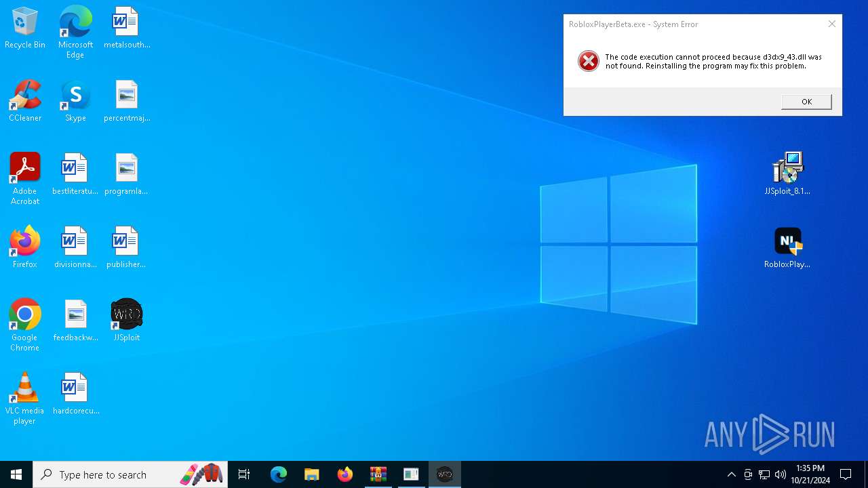Select the Firefox desktop shortcut

click(25, 248)
